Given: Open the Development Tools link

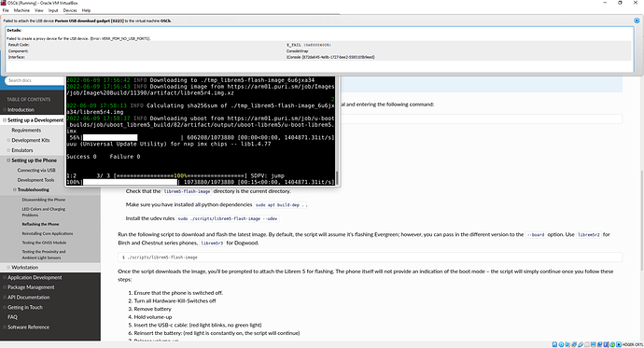Looking at the screenshot, I should [x=35, y=180].
